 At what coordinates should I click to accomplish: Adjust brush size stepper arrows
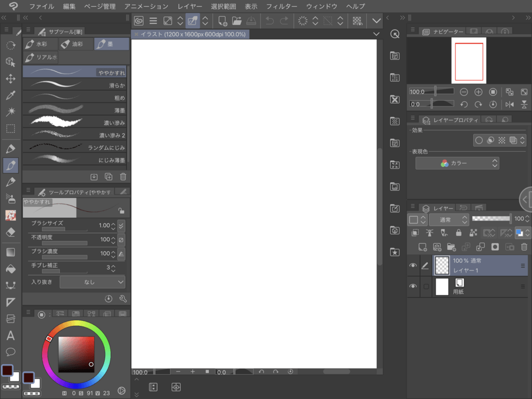113,226
